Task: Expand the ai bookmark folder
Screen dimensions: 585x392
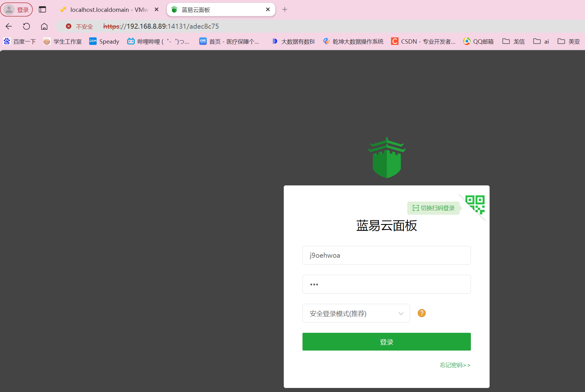Action: [x=541, y=41]
